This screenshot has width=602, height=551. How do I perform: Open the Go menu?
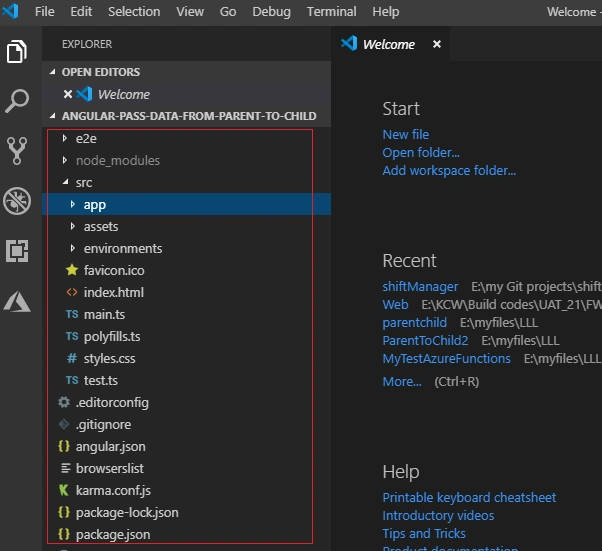tap(228, 12)
